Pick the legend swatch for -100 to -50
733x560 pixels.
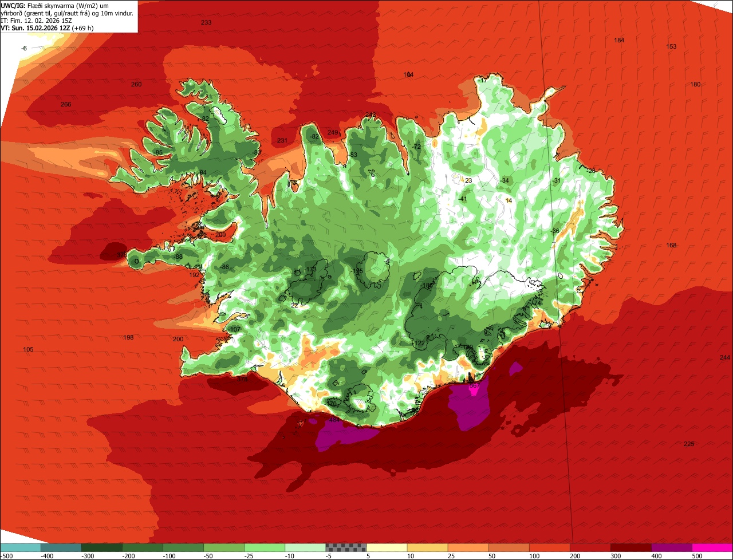[x=183, y=547]
